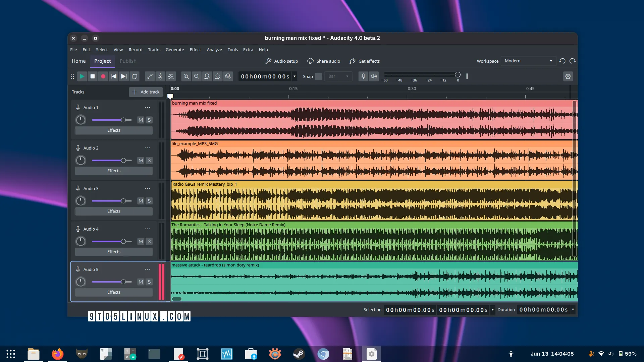Open toolbar settings gear

[568, 76]
